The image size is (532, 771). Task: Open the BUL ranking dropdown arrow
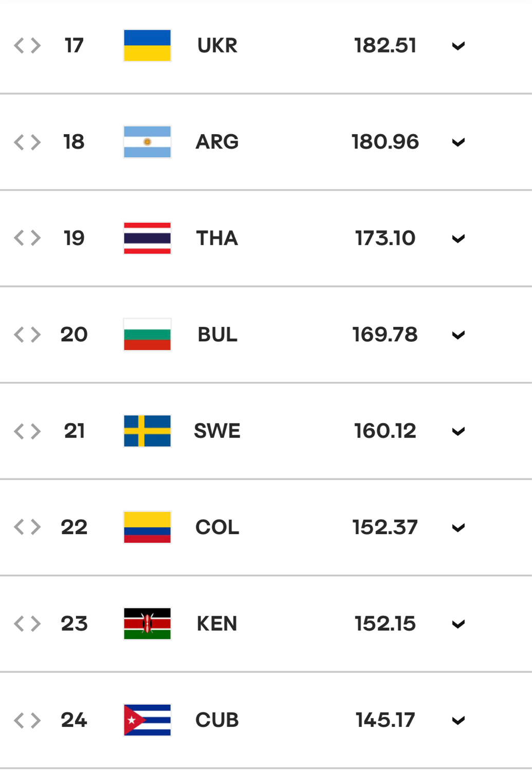point(458,335)
